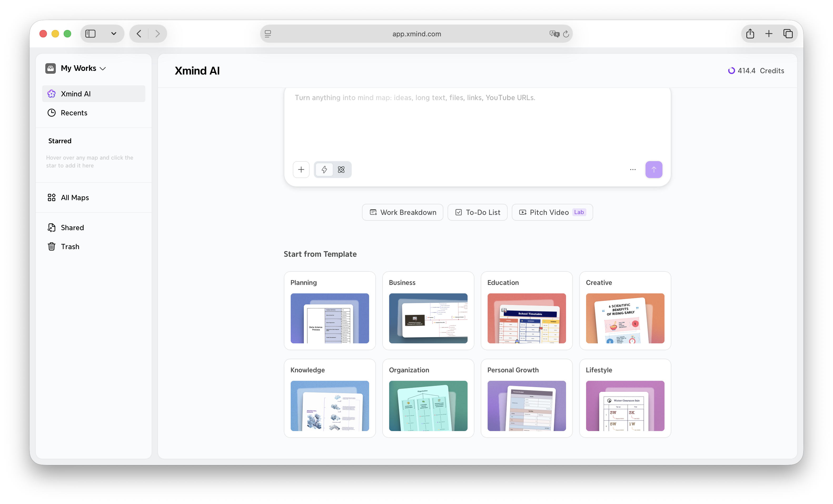Open Recents in the sidebar
Screen dimensions: 833x504
(x=94, y=112)
